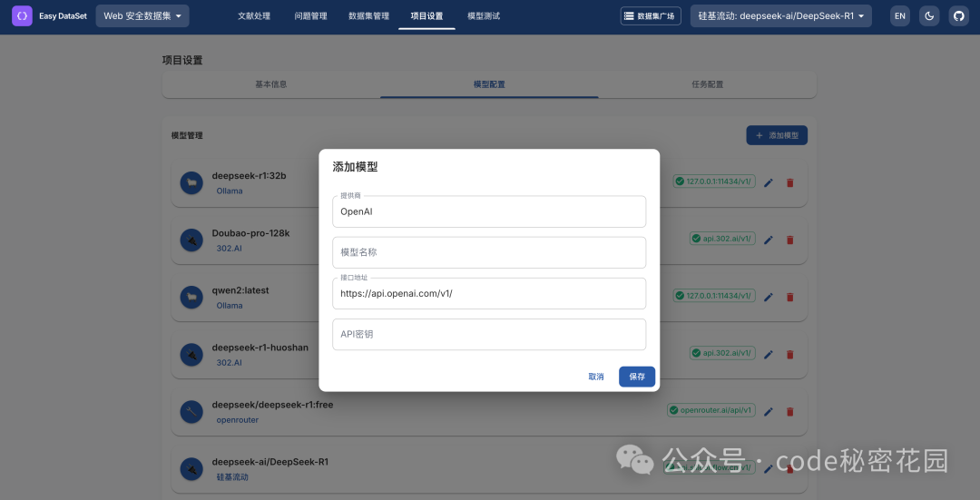Open the Web 安全数据集 project dropdown
980x500 pixels.
[x=142, y=15]
